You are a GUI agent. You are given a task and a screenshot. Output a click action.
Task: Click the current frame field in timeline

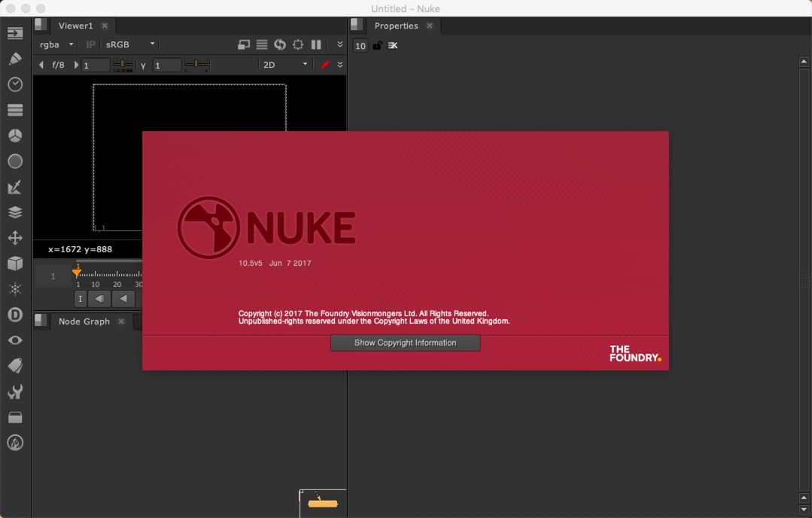(53, 276)
